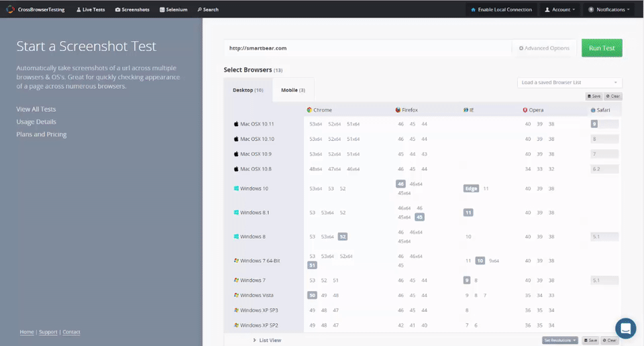This screenshot has height=346, width=644.
Task: Click the Apple icon for Mac OSX 10.11
Action: coord(236,124)
